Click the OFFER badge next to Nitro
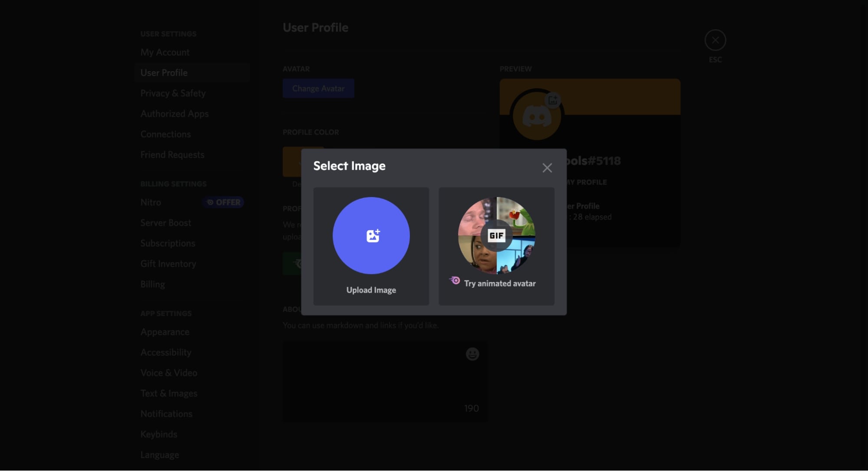The image size is (868, 471). coord(224,202)
